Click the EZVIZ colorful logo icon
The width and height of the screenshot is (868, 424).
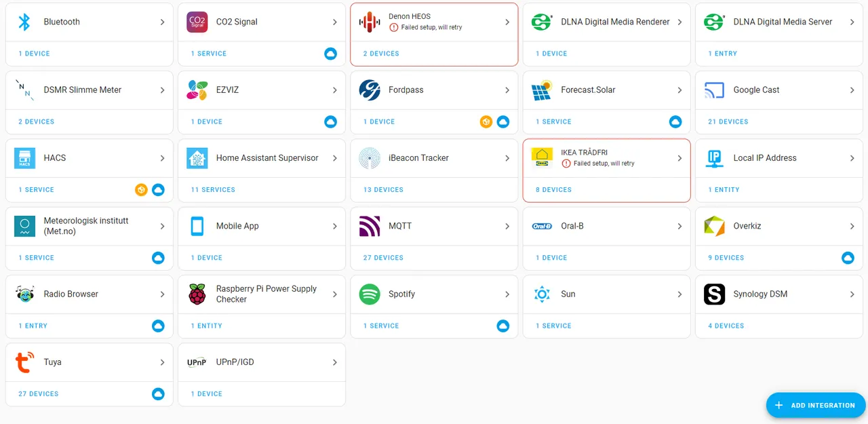pyautogui.click(x=197, y=90)
